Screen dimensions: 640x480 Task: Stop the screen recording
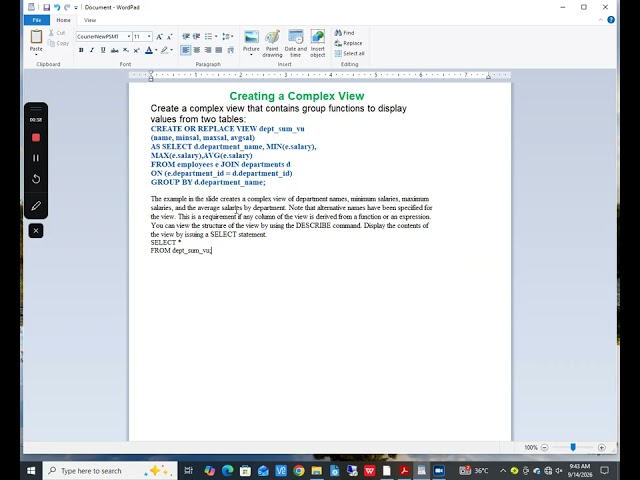[x=36, y=138]
